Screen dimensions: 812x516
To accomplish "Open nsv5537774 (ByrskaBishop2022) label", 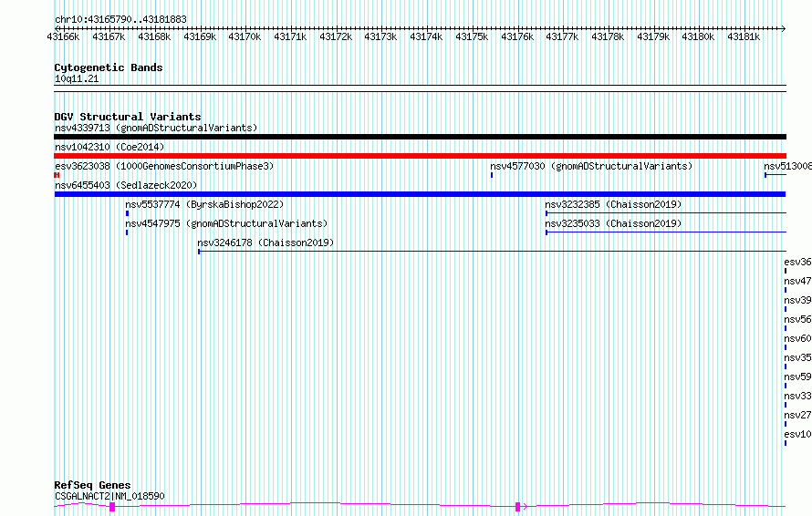I will pos(204,204).
